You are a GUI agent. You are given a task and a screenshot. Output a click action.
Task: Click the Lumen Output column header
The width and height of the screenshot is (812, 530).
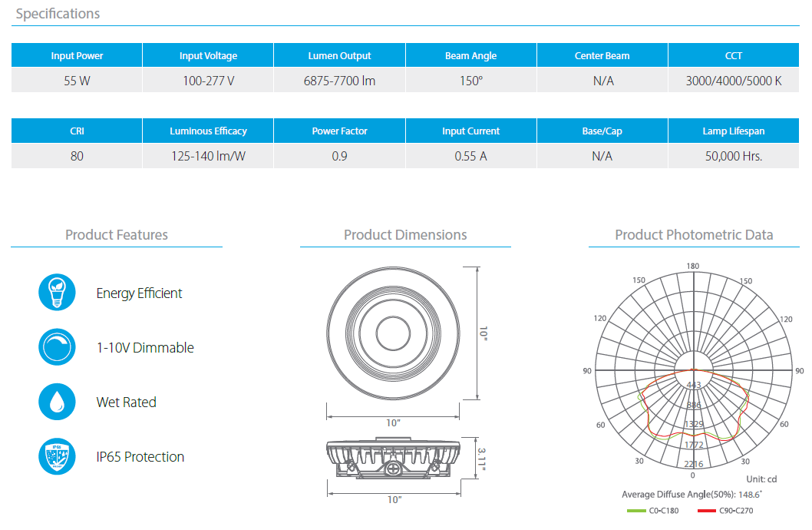pos(339,55)
